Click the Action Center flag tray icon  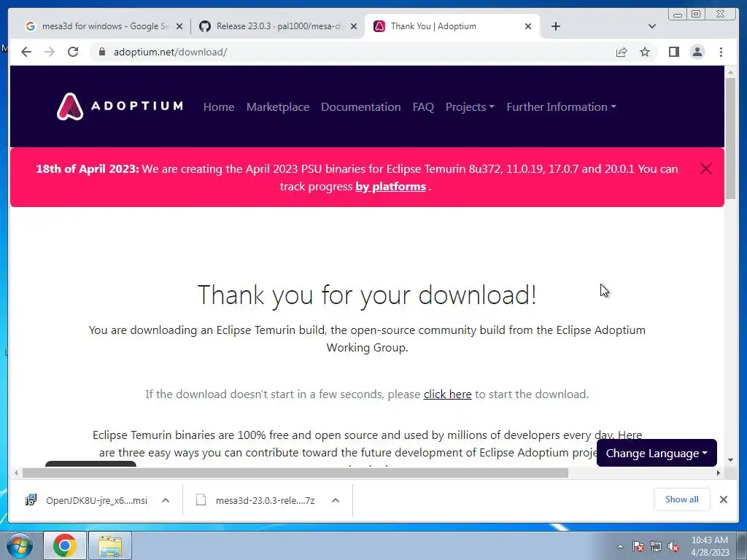(x=638, y=546)
